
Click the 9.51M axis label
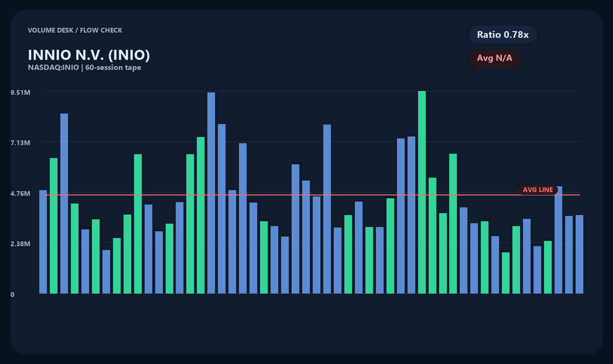click(x=21, y=92)
